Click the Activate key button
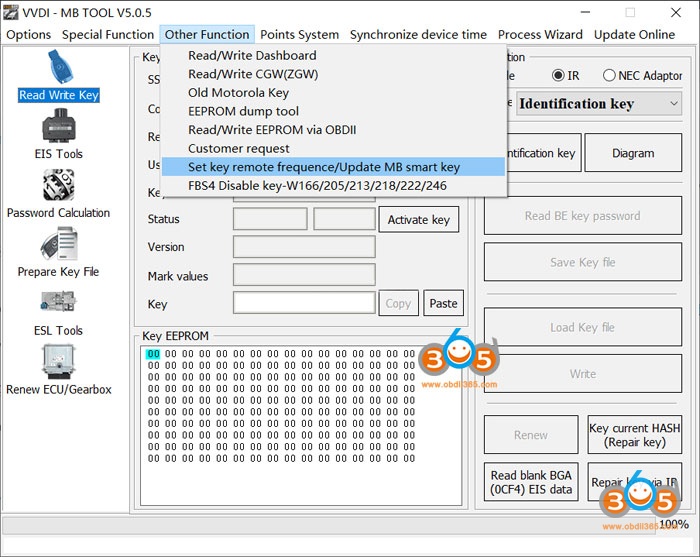 tap(418, 220)
